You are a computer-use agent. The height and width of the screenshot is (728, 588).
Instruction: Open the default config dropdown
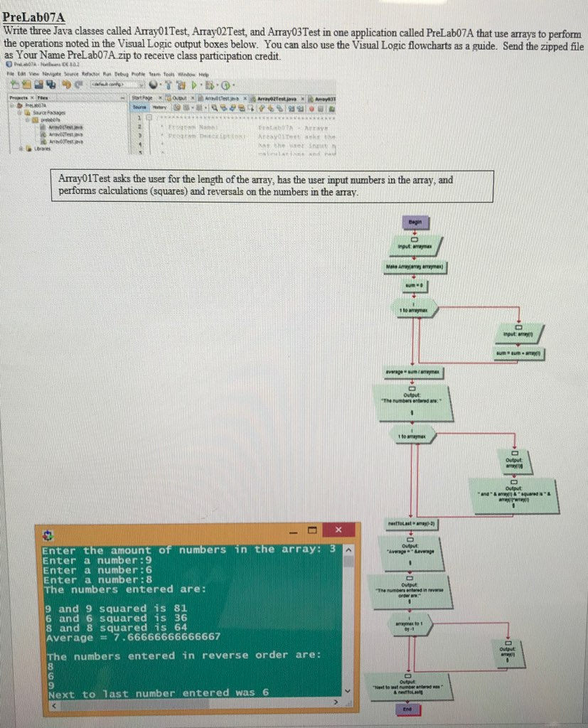pyautogui.click(x=144, y=85)
